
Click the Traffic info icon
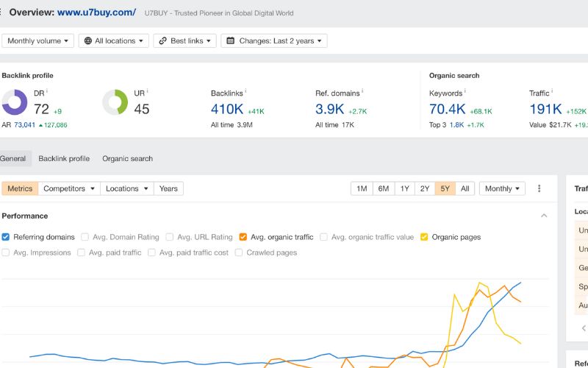coord(552,91)
